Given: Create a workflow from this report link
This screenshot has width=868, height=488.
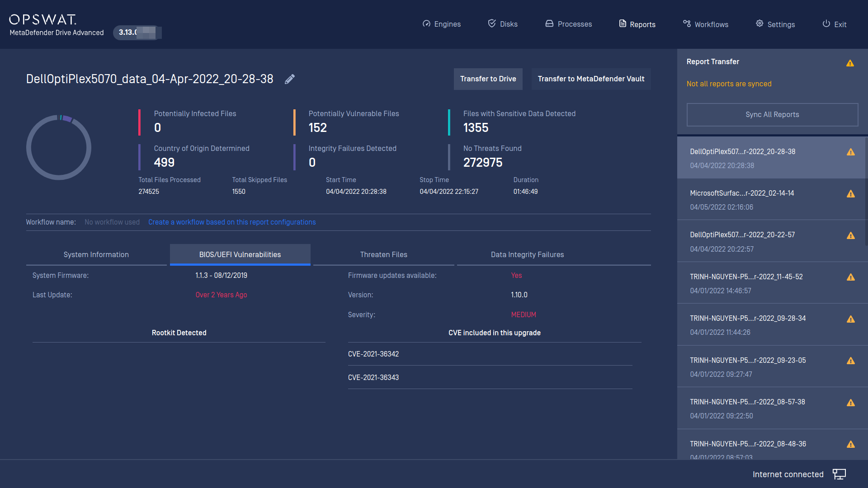Looking at the screenshot, I should coord(232,222).
